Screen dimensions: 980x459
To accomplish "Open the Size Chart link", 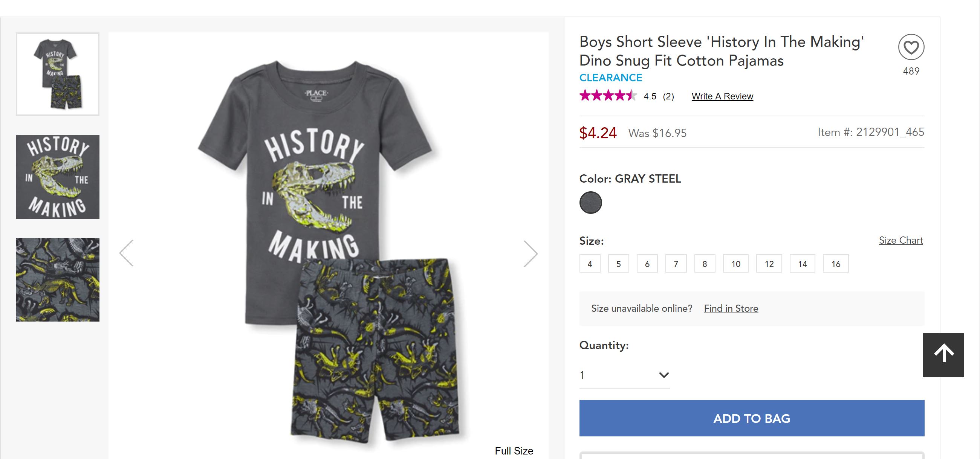I will 900,240.
